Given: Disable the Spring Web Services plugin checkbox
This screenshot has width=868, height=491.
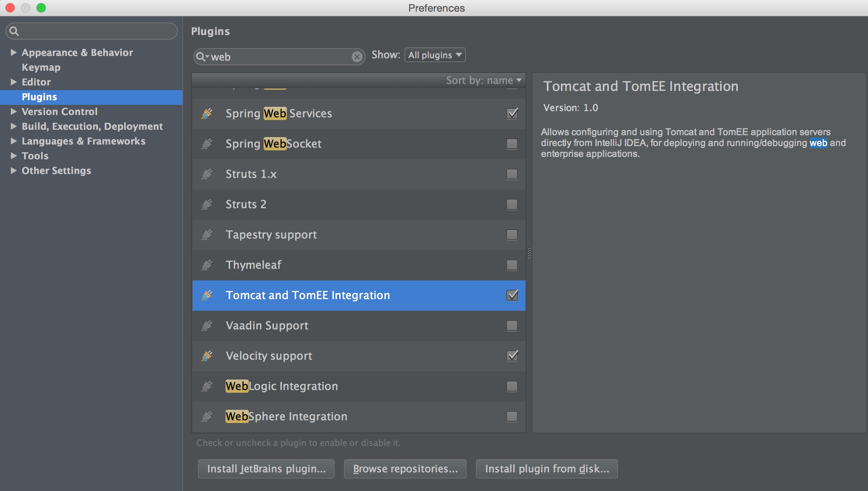Looking at the screenshot, I should coord(512,113).
